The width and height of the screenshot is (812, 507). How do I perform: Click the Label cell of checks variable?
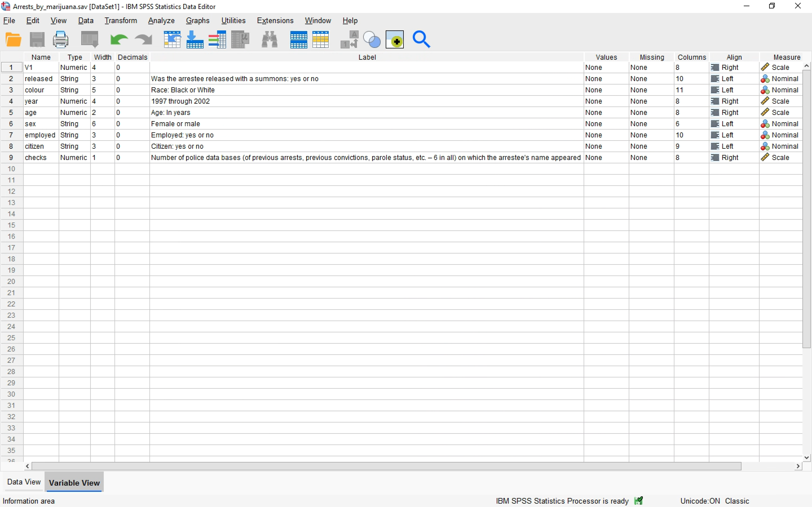[366, 158]
